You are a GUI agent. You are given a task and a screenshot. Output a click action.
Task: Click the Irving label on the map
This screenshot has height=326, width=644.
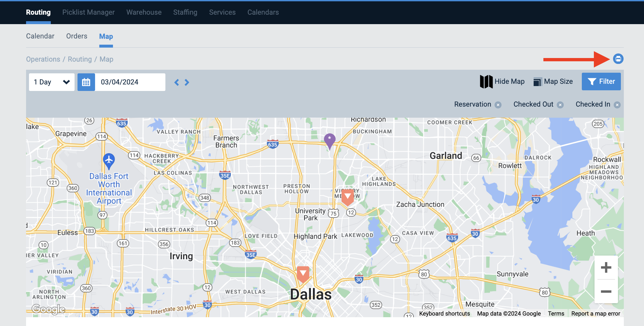[x=181, y=256]
